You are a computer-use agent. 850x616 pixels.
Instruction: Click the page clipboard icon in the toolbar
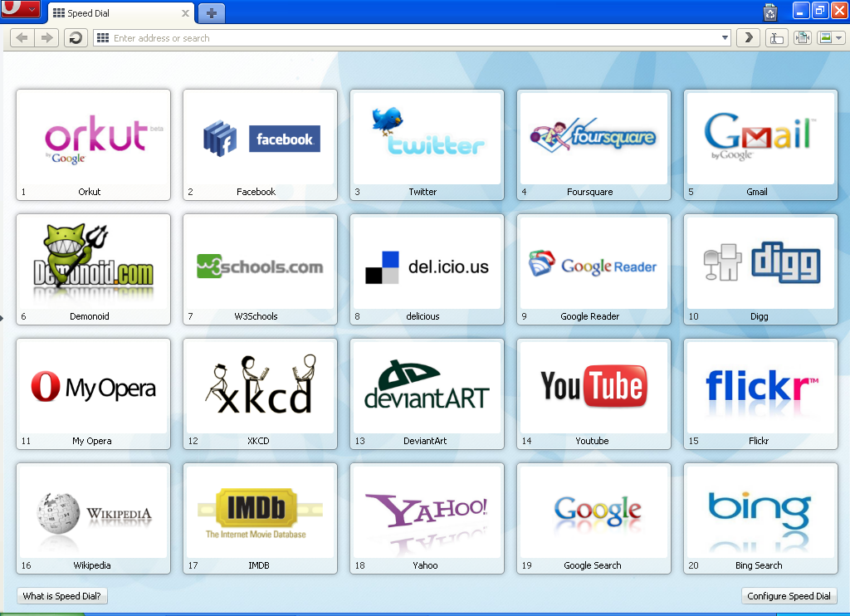(803, 38)
